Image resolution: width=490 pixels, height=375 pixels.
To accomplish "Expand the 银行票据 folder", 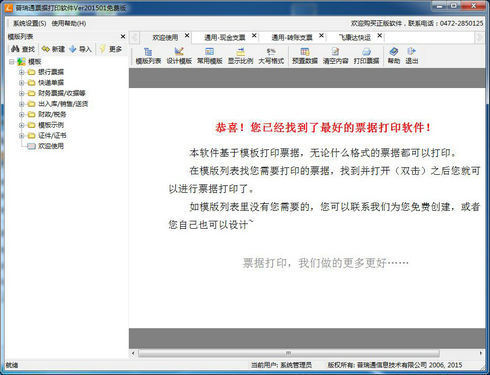I will click(x=21, y=72).
